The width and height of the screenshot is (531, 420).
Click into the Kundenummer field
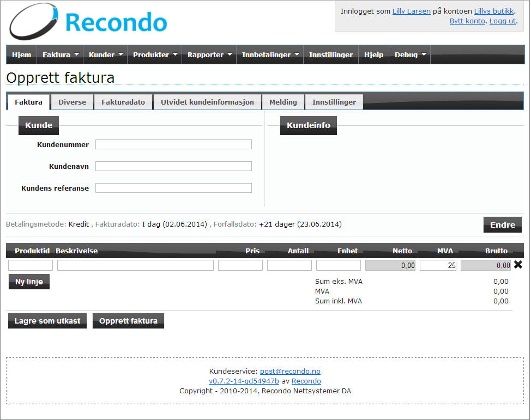(x=173, y=144)
